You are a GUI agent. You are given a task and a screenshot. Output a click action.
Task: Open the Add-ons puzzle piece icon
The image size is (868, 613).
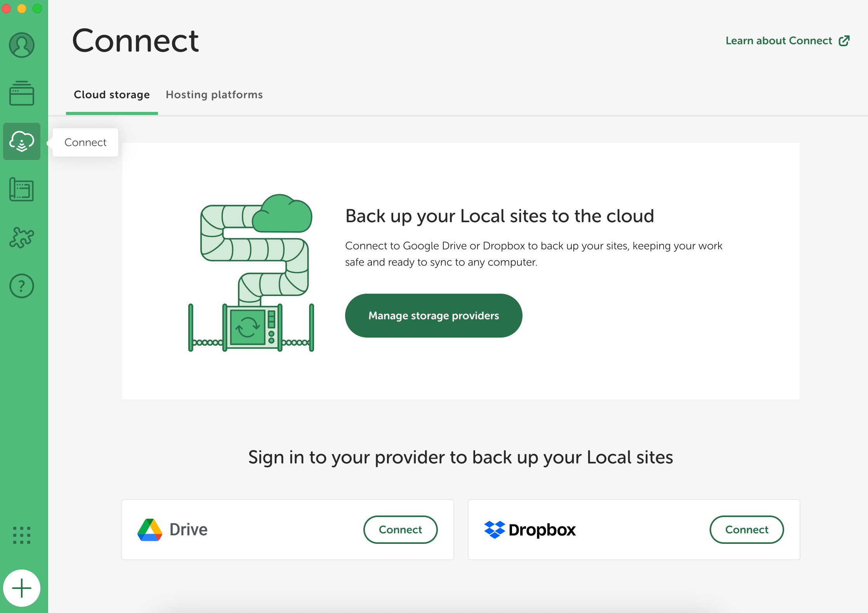click(x=22, y=238)
